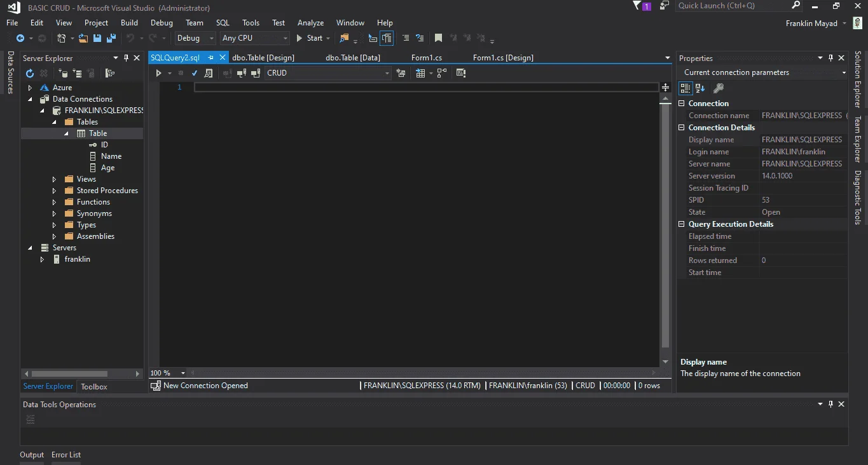Toggle pin on SQLQuery2.sql tab
The height and width of the screenshot is (465, 868).
click(211, 57)
